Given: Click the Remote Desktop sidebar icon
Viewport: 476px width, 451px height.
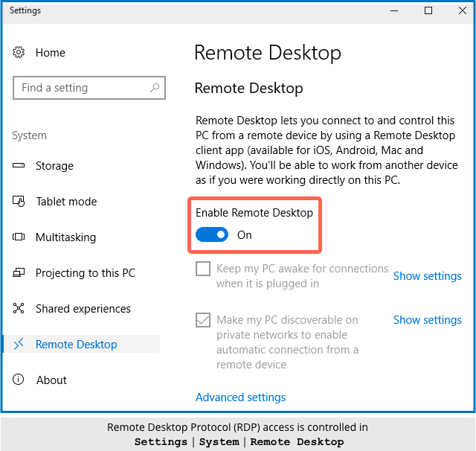Looking at the screenshot, I should (x=19, y=345).
